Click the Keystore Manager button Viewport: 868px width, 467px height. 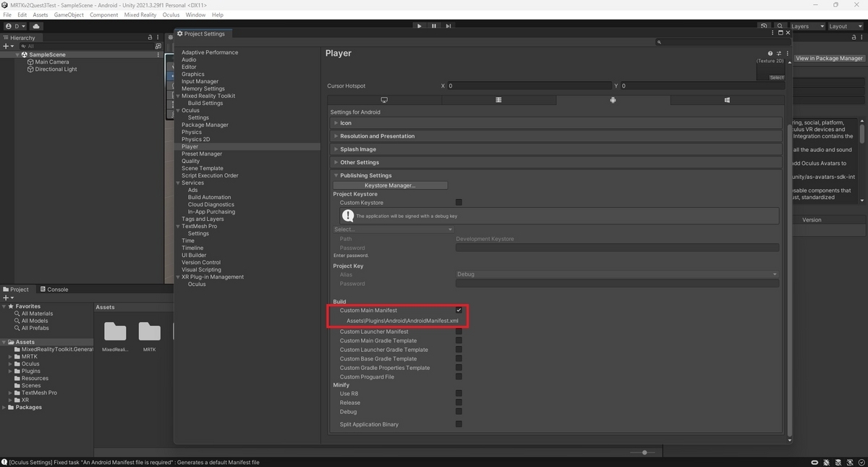(x=391, y=185)
